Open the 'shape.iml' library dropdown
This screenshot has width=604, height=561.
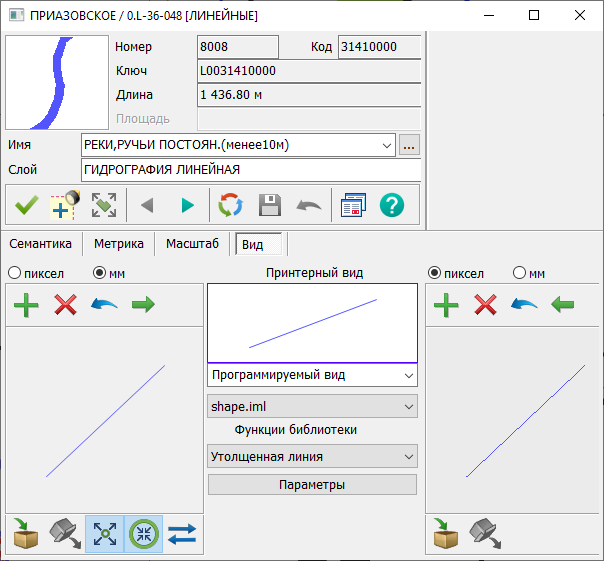pyautogui.click(x=312, y=407)
